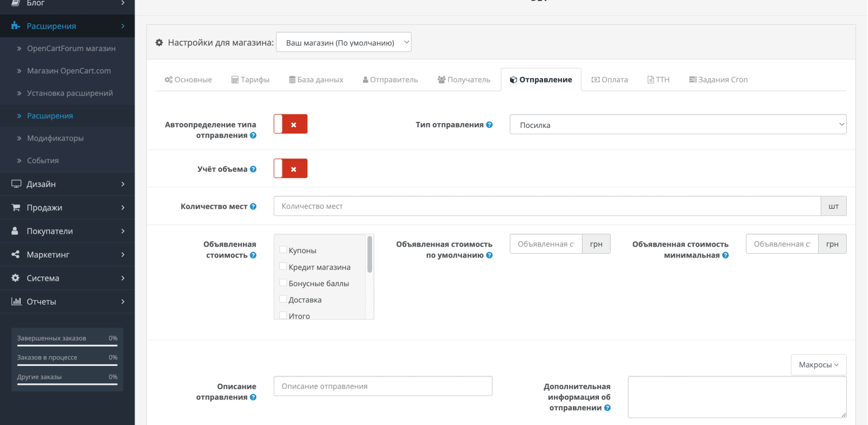Screen dimensions: 868x425
Task: Check the Кредит магазина checkbox
Action: pos(283,266)
